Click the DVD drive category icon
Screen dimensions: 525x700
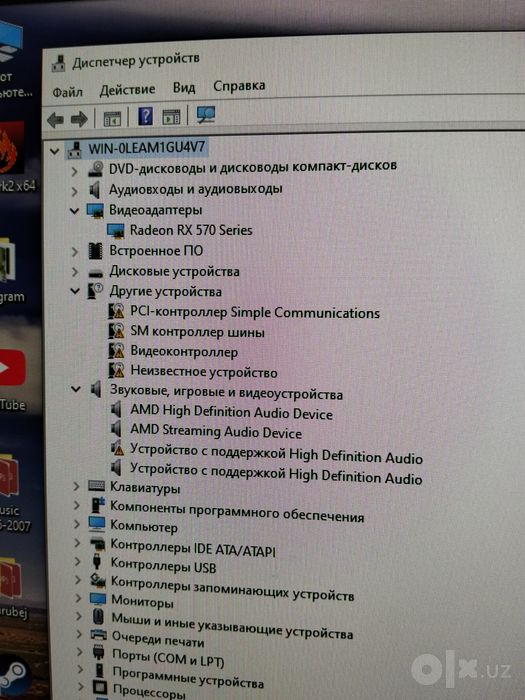(95, 170)
